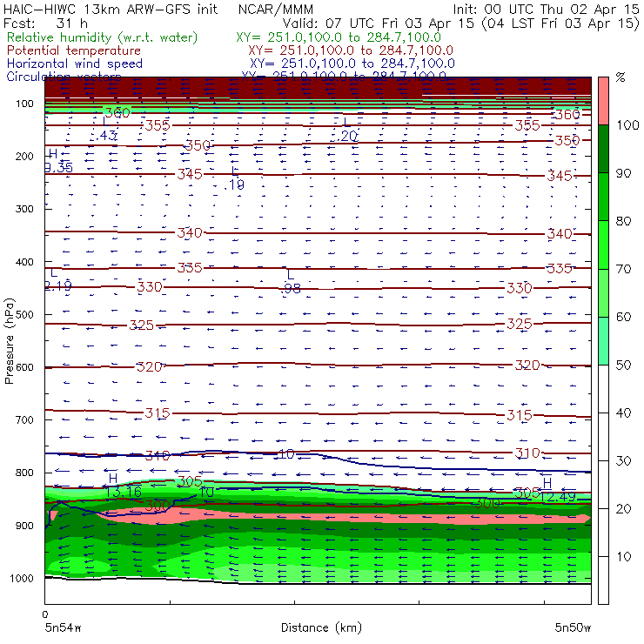Click the '600' pressure axis tick label

24,367
